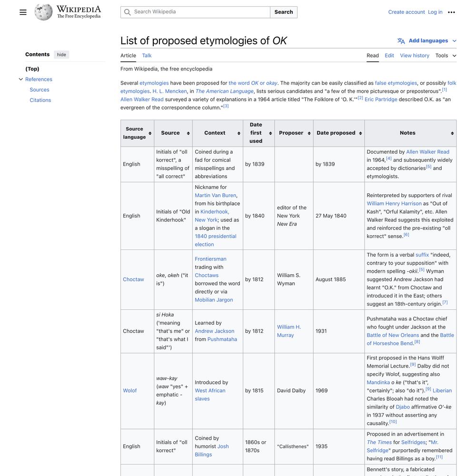Switch to the Talk tab
Viewport: 476px width, 476px height.
(x=147, y=56)
